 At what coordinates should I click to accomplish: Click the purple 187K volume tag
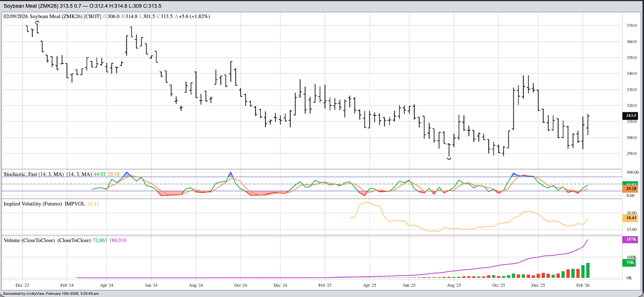(x=631, y=239)
